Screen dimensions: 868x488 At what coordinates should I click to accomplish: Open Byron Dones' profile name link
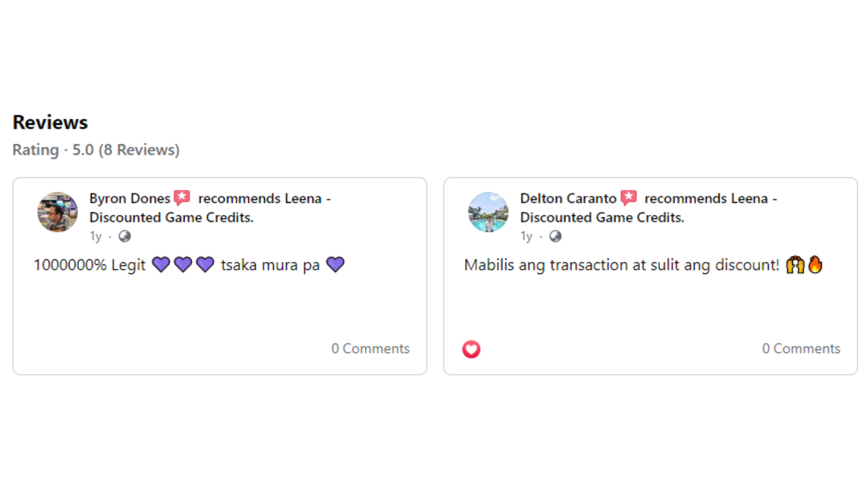click(x=130, y=199)
